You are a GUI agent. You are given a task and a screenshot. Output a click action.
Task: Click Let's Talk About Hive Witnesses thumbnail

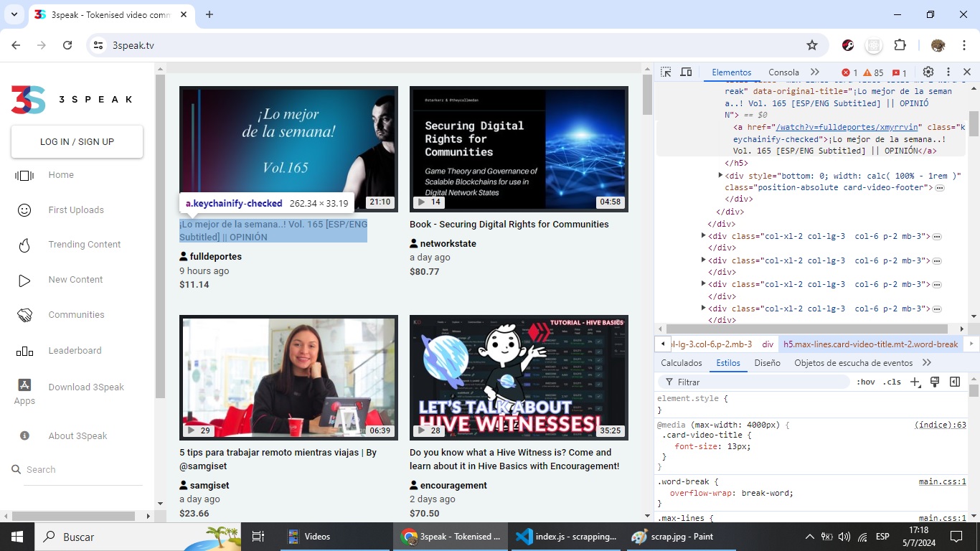(519, 377)
